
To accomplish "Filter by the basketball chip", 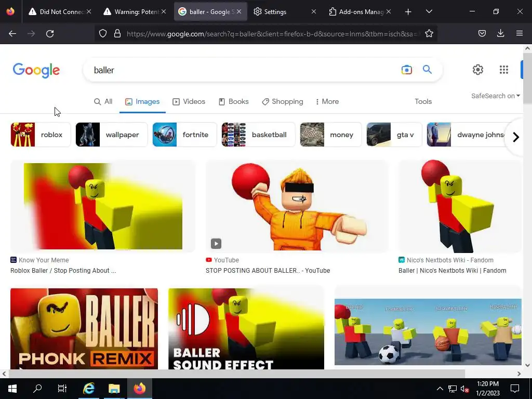I will click(259, 135).
